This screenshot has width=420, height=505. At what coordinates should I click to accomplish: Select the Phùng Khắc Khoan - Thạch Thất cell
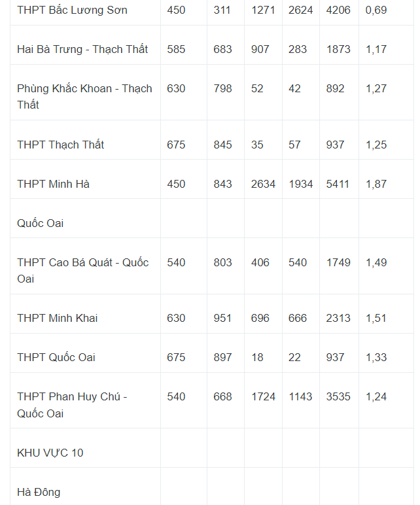[84, 96]
